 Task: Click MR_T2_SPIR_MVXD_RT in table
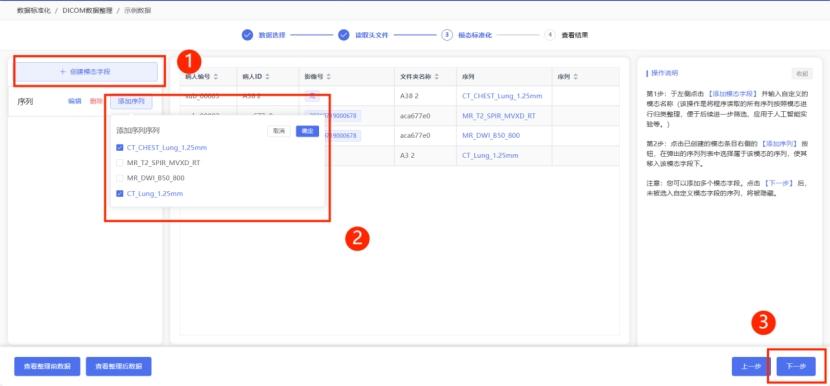pos(499,116)
